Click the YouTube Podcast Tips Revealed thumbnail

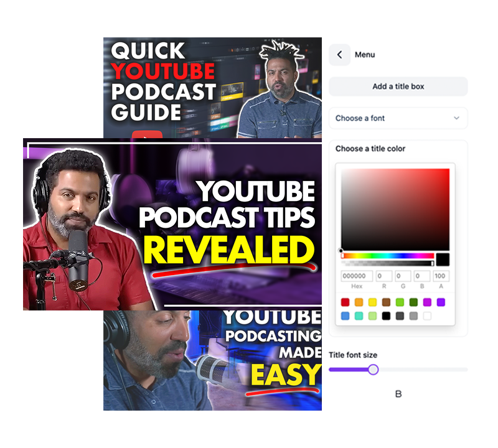[172, 224]
